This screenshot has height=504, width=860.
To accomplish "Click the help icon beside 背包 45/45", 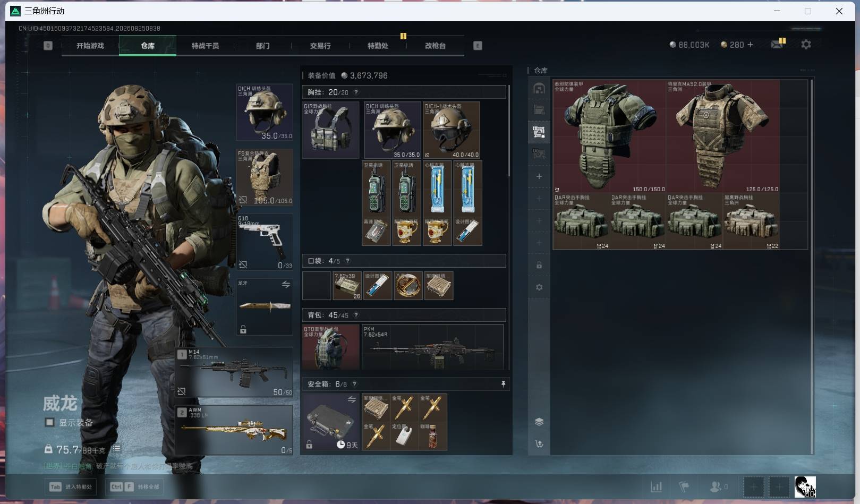I will [x=356, y=315].
